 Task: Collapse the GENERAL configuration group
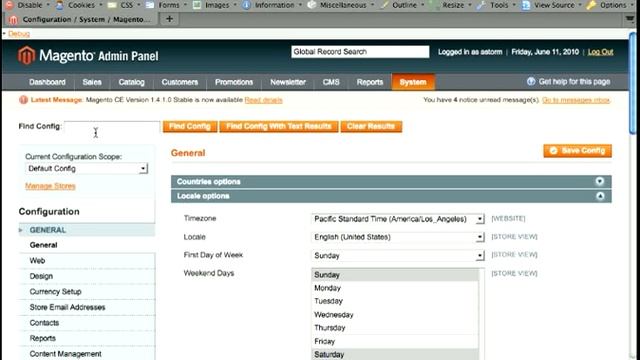tap(87, 230)
